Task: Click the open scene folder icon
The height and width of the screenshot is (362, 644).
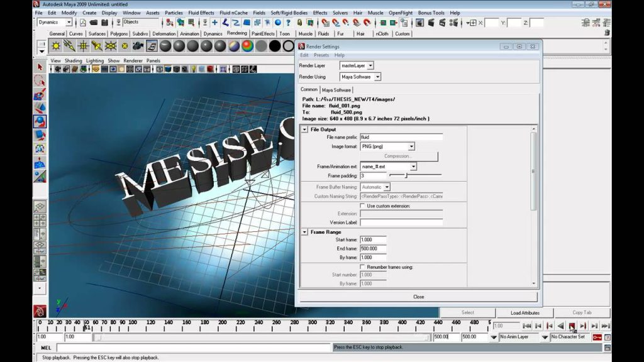Action: pos(94,23)
